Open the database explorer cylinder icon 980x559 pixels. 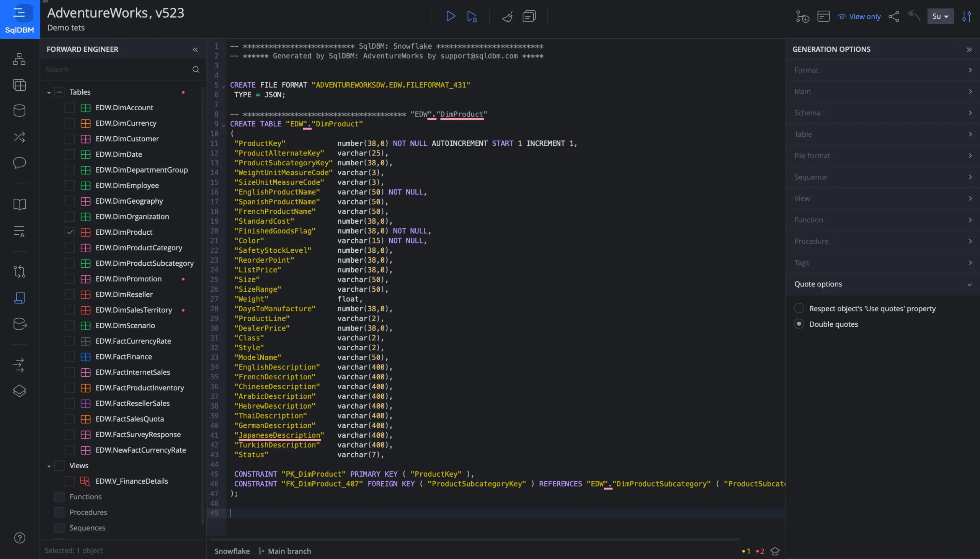19,111
